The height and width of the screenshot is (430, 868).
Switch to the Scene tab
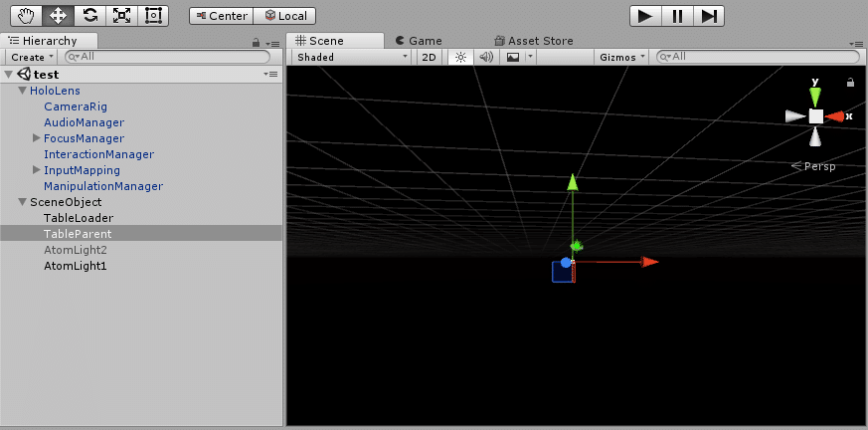[x=335, y=41]
